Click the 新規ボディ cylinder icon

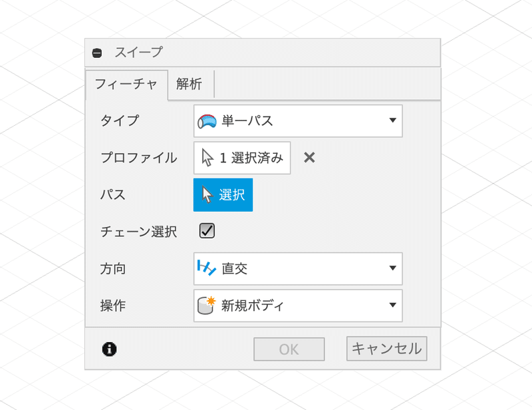[x=207, y=305]
